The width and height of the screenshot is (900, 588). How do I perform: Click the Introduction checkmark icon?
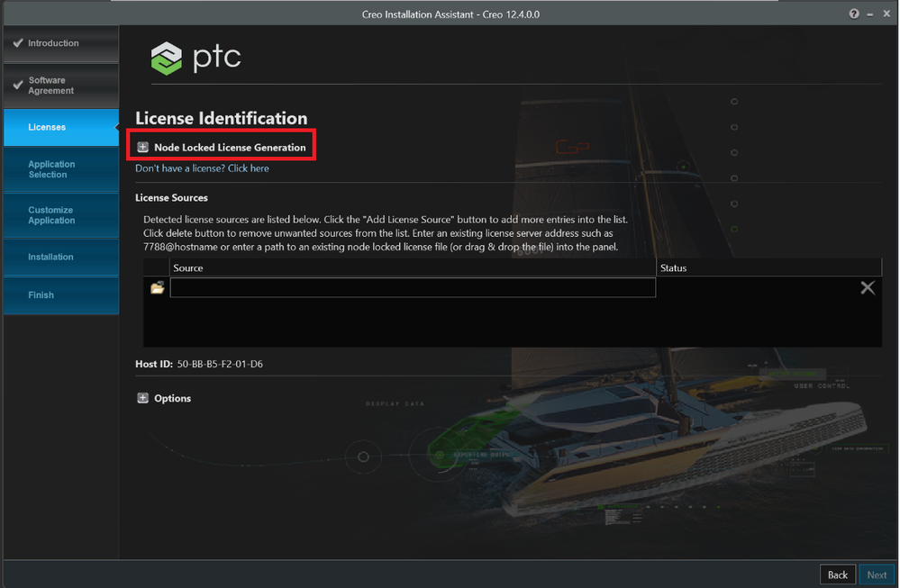18,43
